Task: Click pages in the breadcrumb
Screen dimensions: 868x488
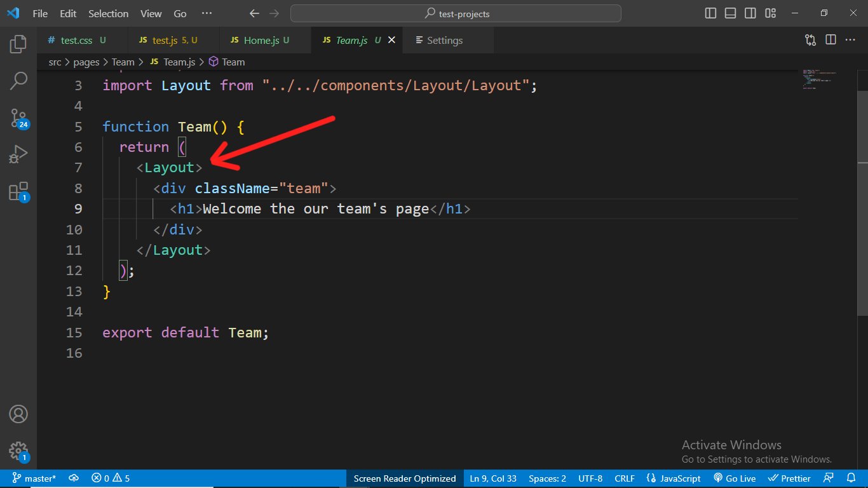Action: pyautogui.click(x=86, y=62)
